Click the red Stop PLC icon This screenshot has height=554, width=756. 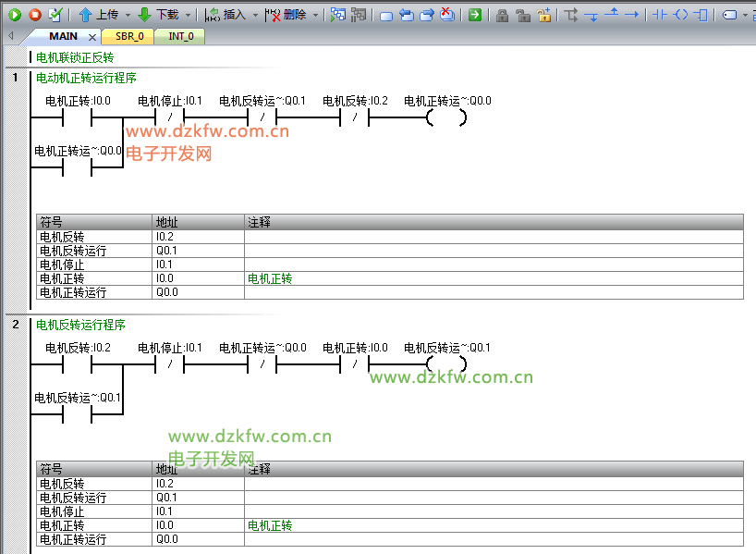[35, 15]
